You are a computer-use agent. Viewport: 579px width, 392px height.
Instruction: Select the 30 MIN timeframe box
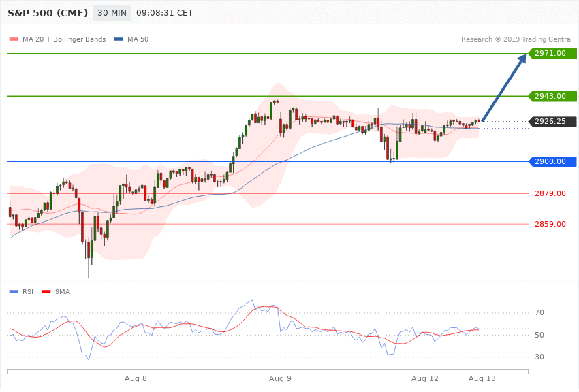point(112,13)
